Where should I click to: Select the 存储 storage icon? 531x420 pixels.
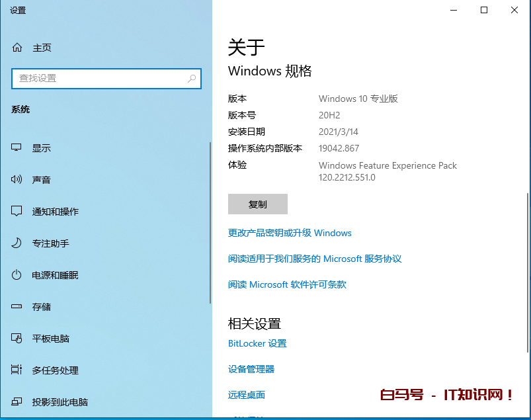pos(17,307)
